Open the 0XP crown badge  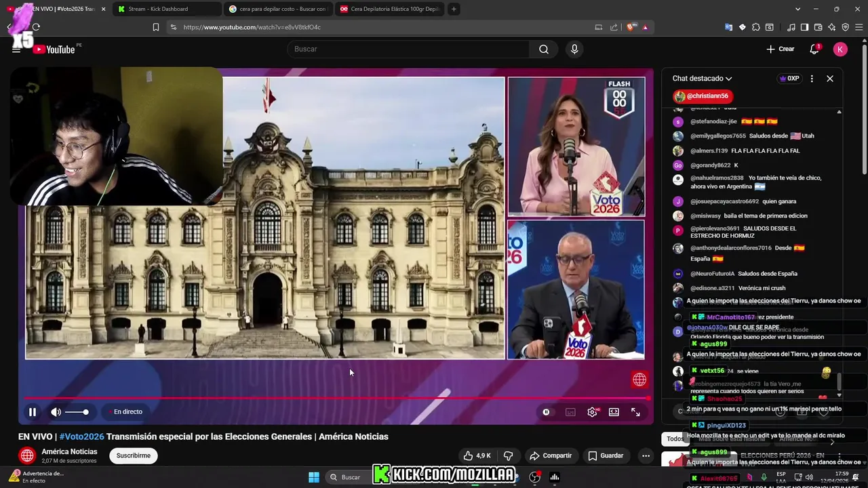789,79
